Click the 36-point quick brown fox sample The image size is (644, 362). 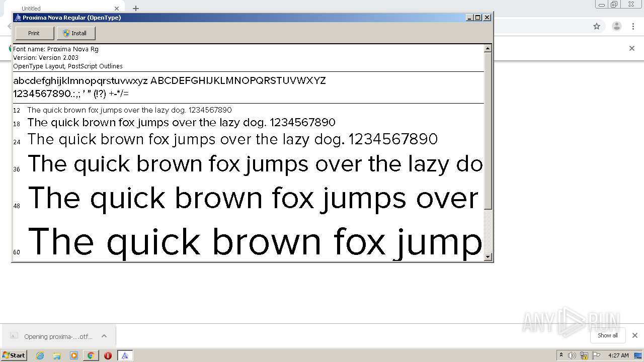(255, 164)
